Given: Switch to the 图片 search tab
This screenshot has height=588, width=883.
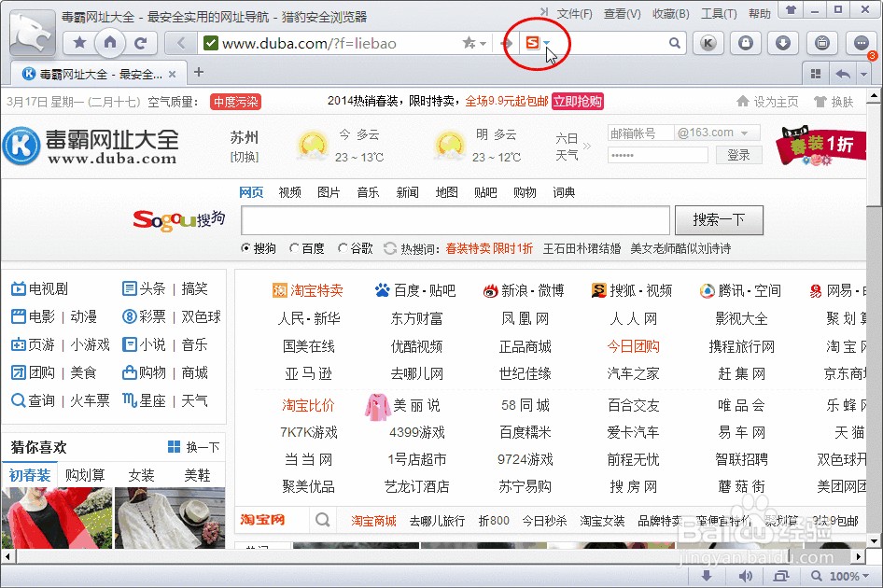Looking at the screenshot, I should pos(329,192).
